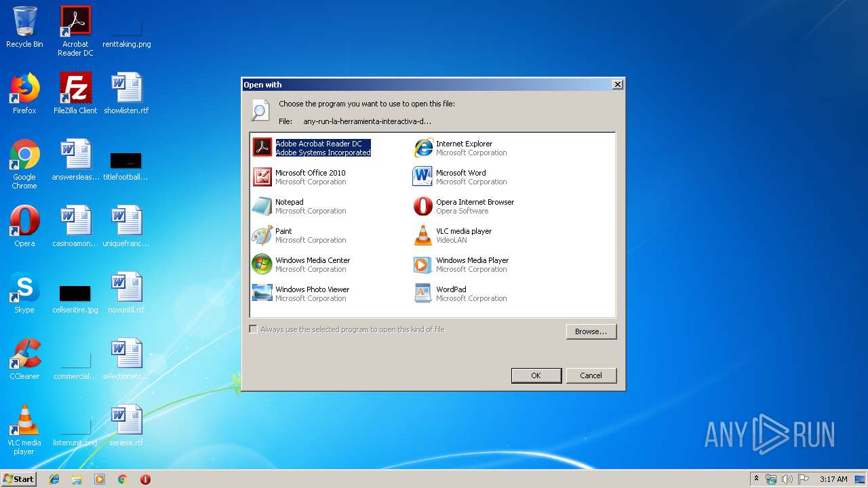Screen dimensions: 868x488
Task: Pick Windows Media Player in the dialog list
Action: point(461,264)
